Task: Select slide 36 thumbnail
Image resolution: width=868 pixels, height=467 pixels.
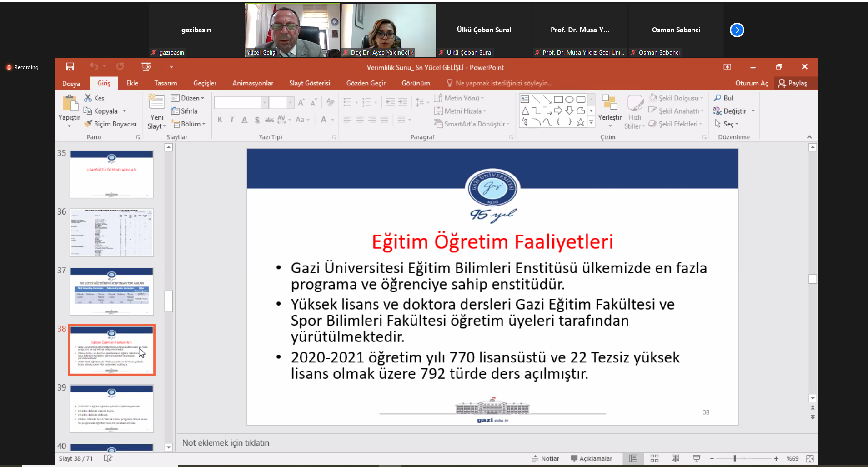Action: point(111,233)
